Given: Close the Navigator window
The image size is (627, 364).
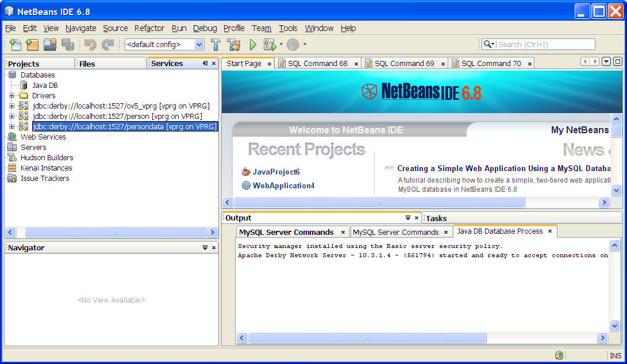Looking at the screenshot, I should click(x=214, y=247).
